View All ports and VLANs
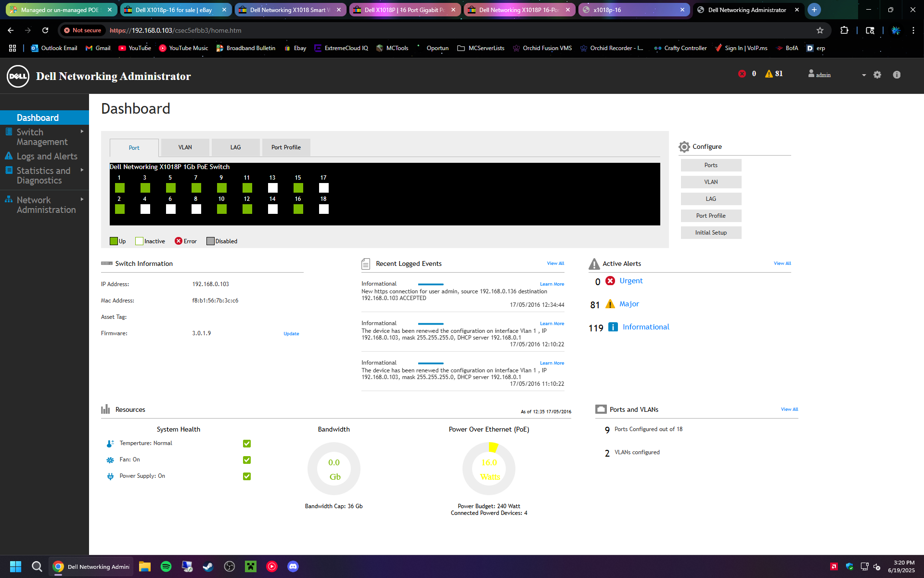Image resolution: width=924 pixels, height=578 pixels. coord(789,409)
